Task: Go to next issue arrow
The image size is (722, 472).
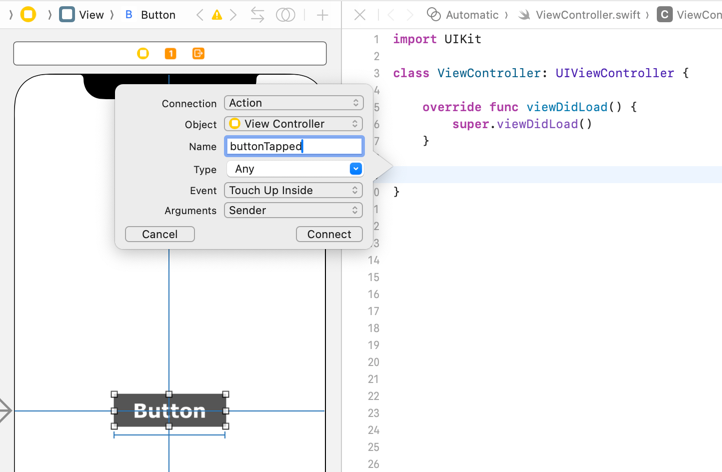Action: 233,15
